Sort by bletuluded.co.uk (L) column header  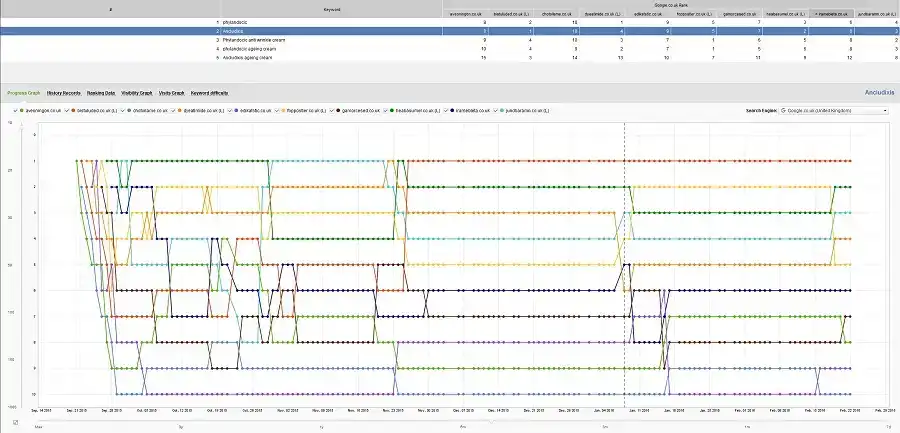[511, 14]
